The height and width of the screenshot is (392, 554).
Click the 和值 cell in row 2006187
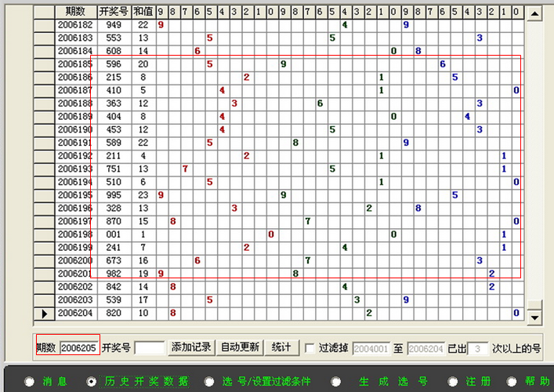(x=143, y=90)
